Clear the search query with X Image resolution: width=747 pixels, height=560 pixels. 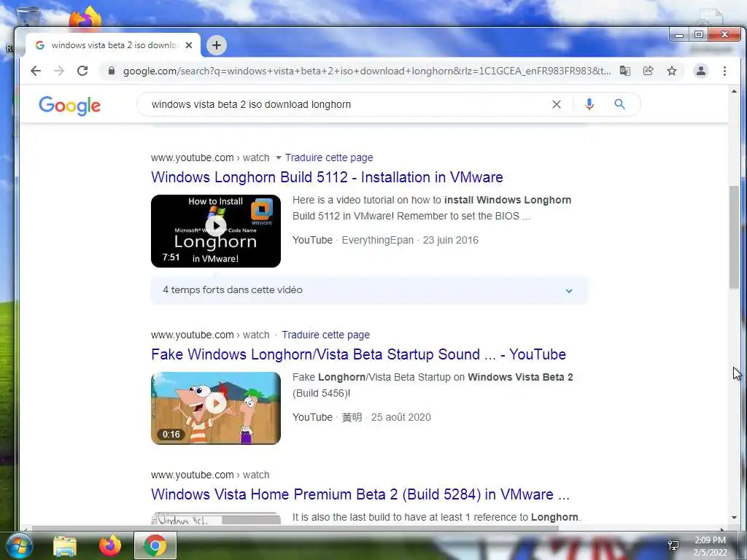pyautogui.click(x=557, y=104)
